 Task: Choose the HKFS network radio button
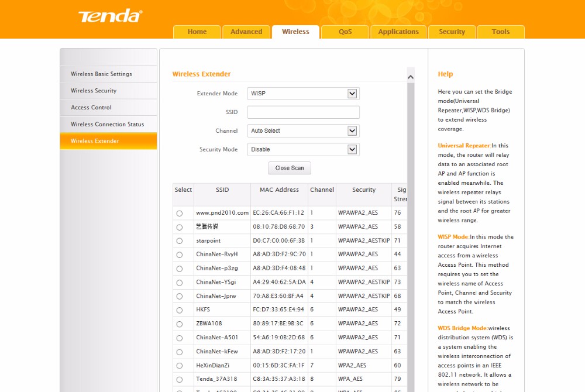click(179, 310)
